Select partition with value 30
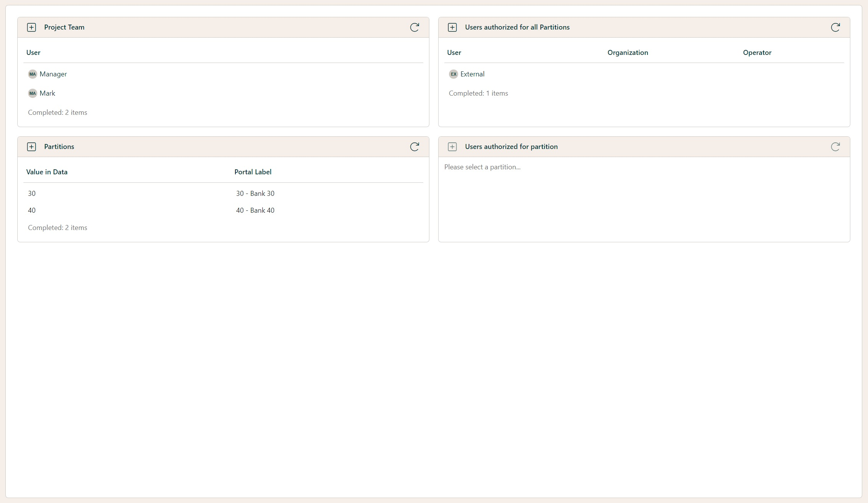Image resolution: width=868 pixels, height=503 pixels. [32, 194]
